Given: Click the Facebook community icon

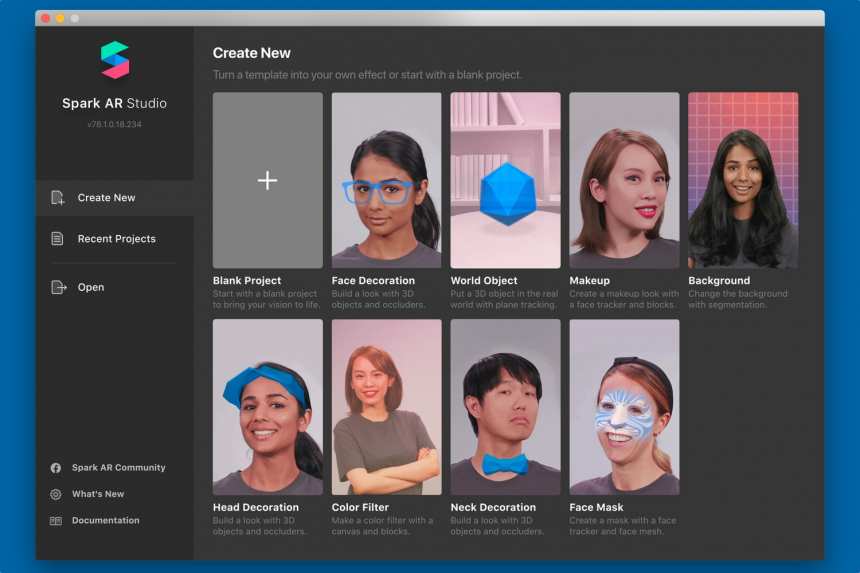Looking at the screenshot, I should pyautogui.click(x=56, y=468).
